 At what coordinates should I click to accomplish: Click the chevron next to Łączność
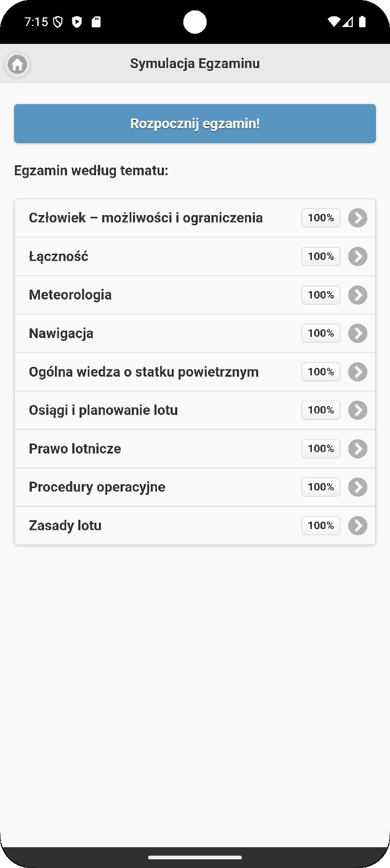[x=358, y=257]
